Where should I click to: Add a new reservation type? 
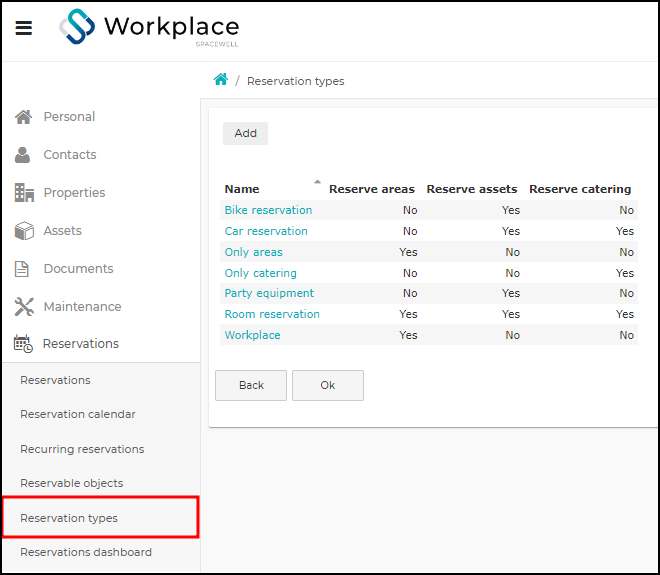click(x=245, y=133)
